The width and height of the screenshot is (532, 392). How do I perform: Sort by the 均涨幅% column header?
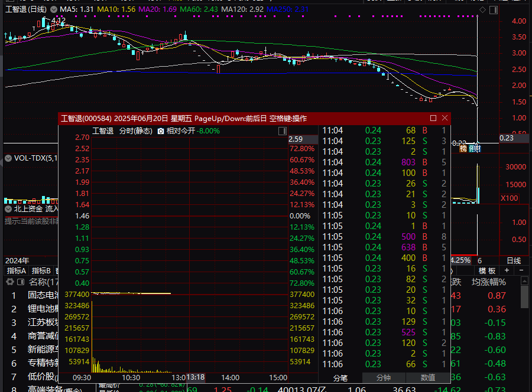tap(488, 282)
